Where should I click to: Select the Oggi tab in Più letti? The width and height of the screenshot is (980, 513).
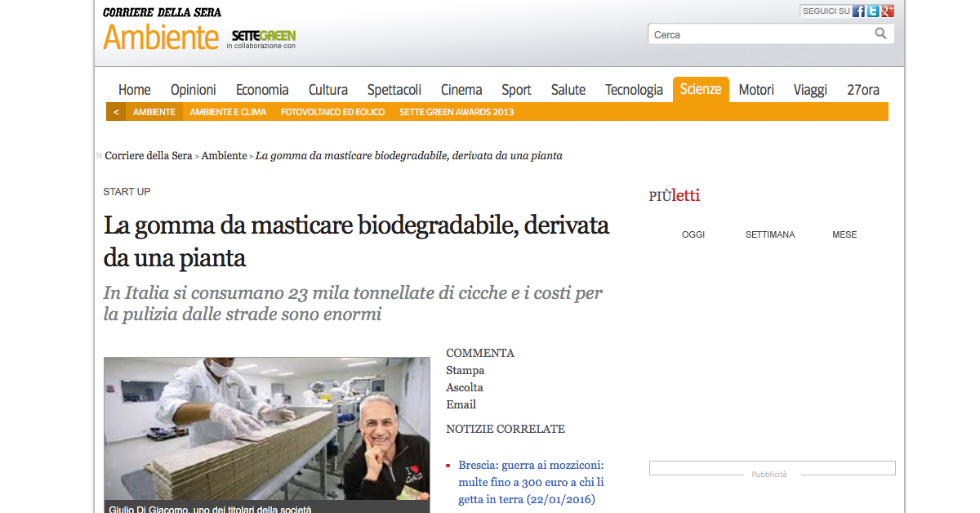coord(693,234)
